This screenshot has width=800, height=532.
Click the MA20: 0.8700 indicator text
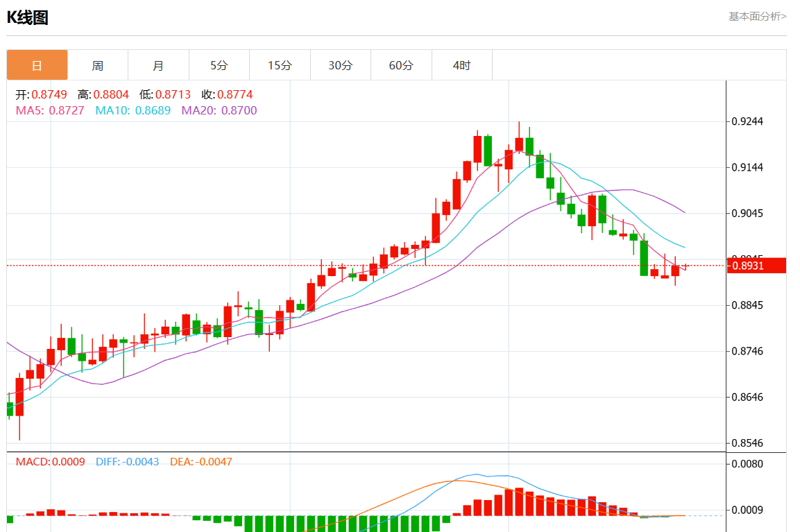point(219,111)
